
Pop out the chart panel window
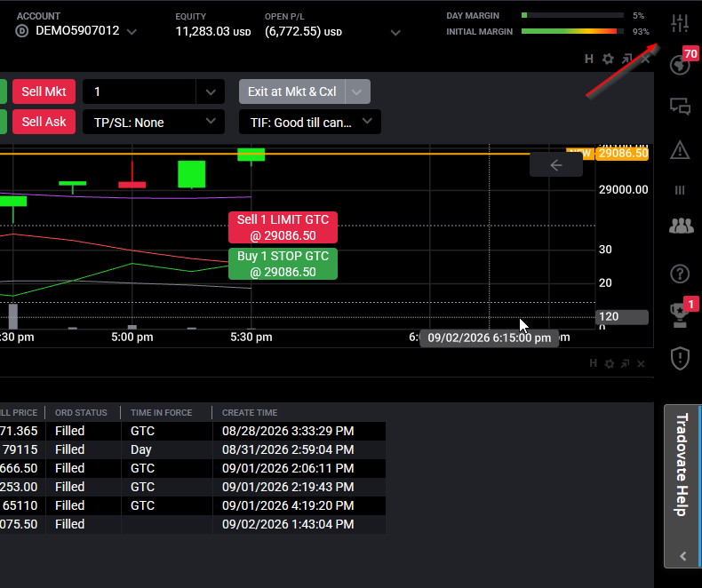(626, 60)
